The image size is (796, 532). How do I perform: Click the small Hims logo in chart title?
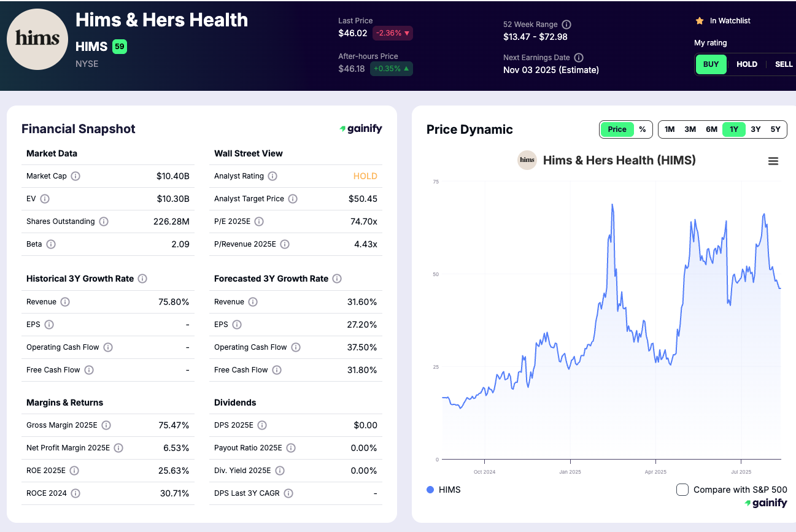pyautogui.click(x=527, y=160)
